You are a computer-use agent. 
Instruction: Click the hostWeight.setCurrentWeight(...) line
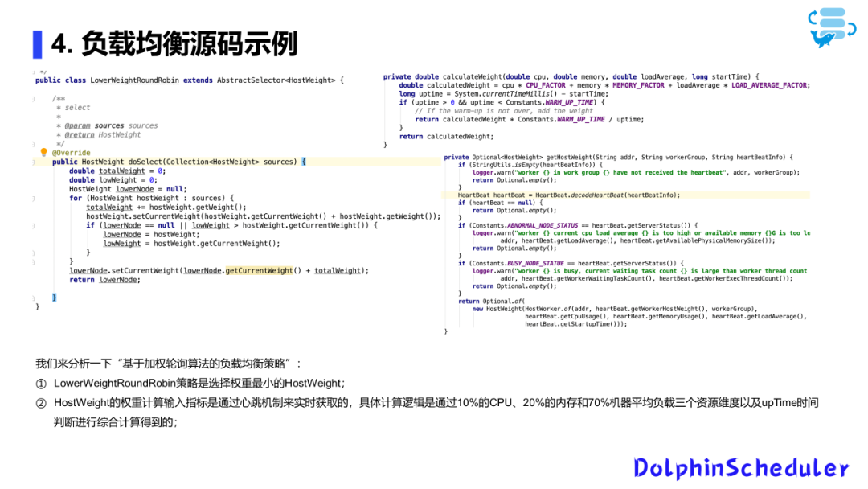point(263,216)
